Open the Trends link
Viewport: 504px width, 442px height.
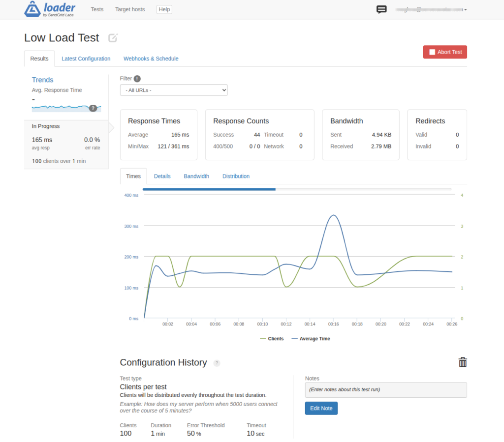pos(42,80)
